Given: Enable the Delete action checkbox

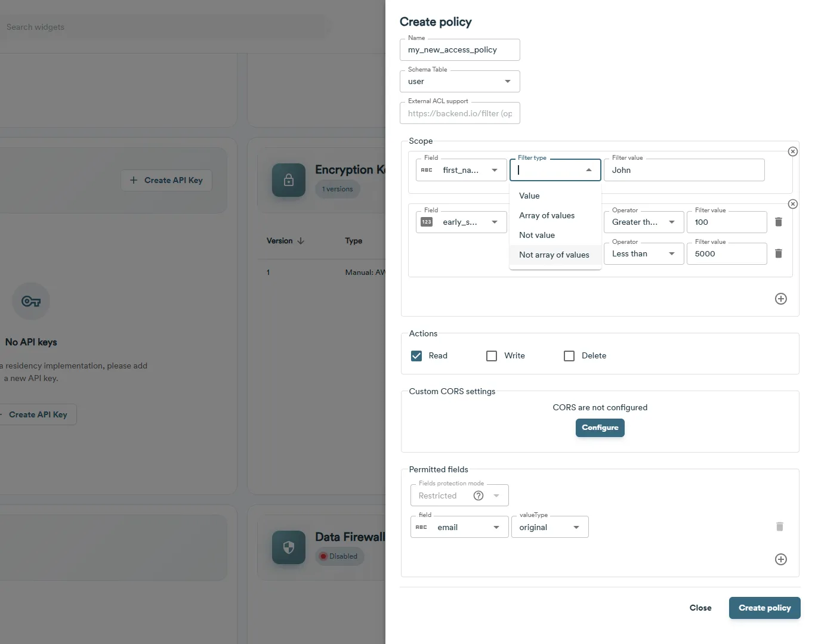Looking at the screenshot, I should [x=569, y=356].
